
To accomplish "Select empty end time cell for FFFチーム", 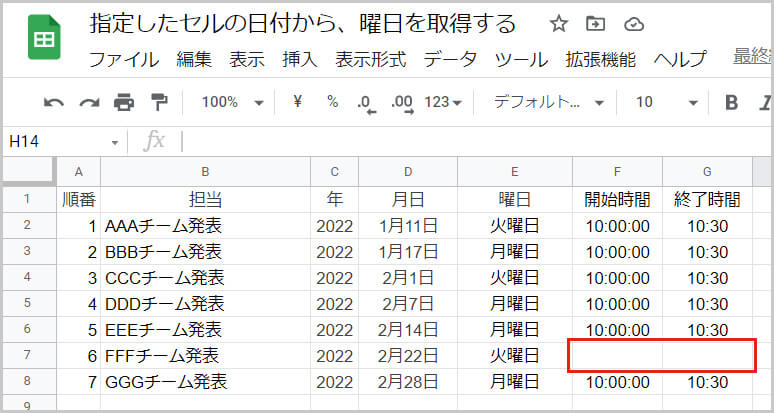I will tap(707, 356).
